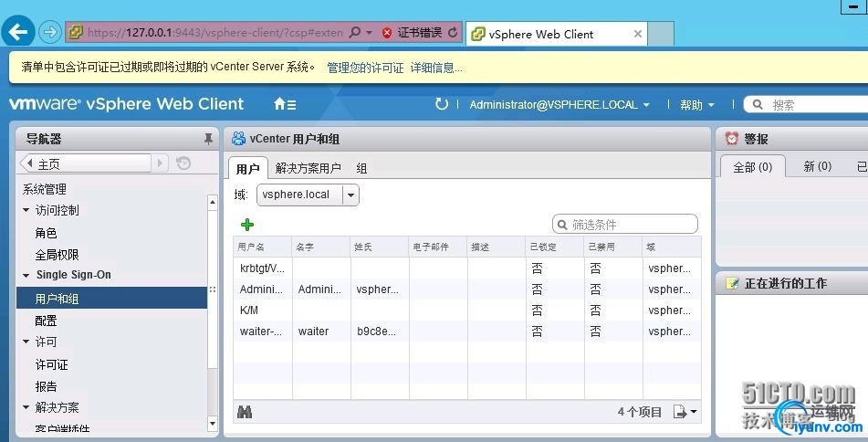Click the certificate error red shield icon

[388, 33]
